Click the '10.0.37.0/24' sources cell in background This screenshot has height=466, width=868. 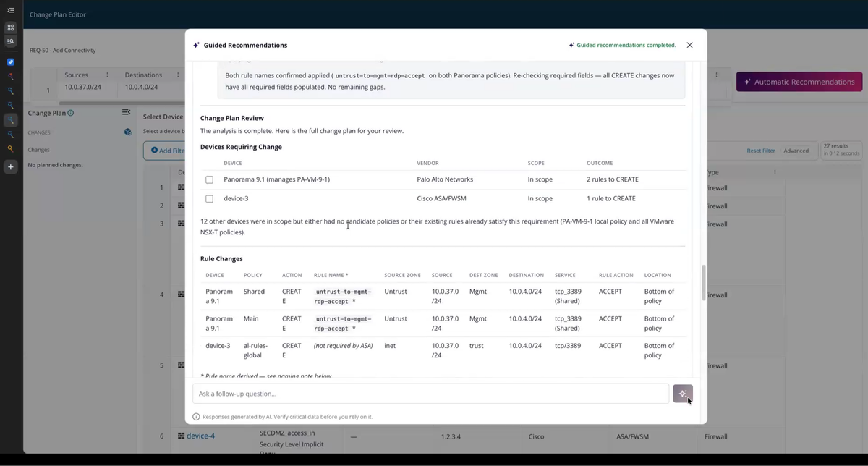(82, 88)
